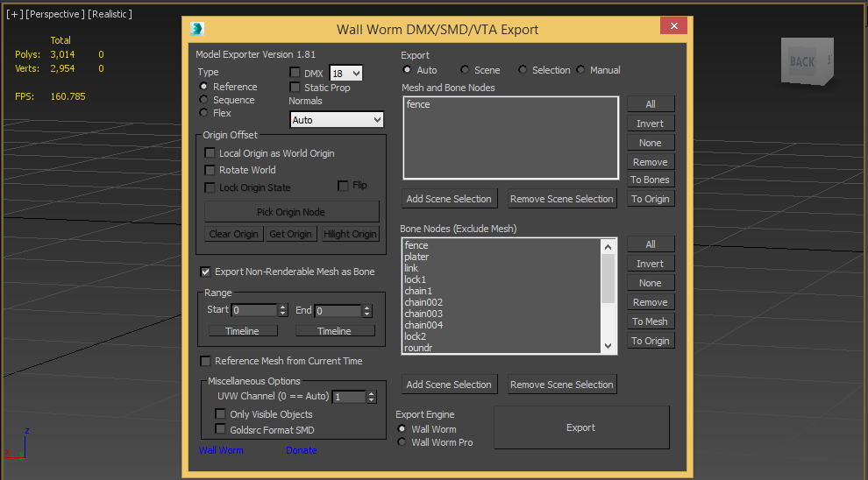Check Only Visible Objects
The height and width of the screenshot is (480, 868).
tap(220, 413)
